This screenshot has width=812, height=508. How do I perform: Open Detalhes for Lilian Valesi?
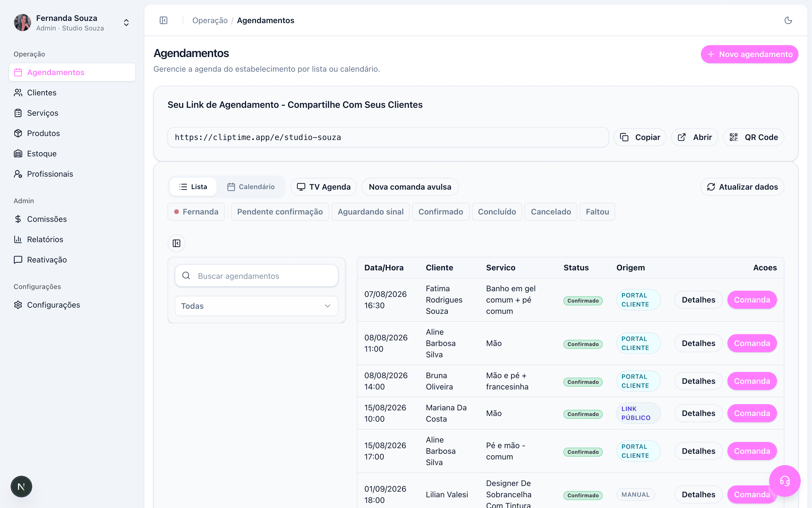point(698,494)
